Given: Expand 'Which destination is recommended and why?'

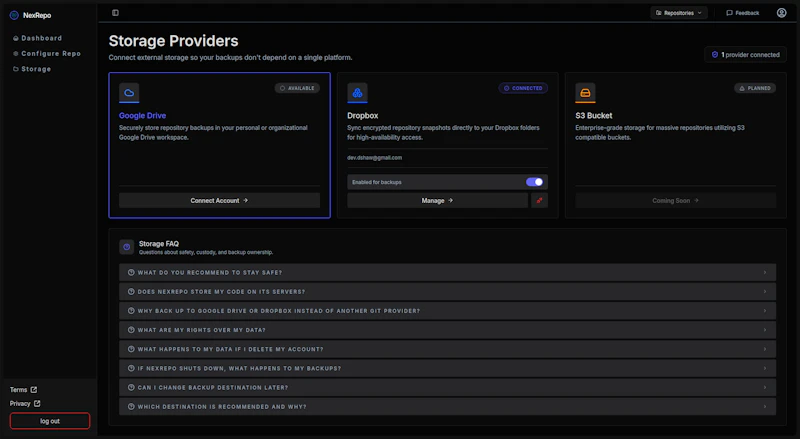Looking at the screenshot, I should point(447,407).
